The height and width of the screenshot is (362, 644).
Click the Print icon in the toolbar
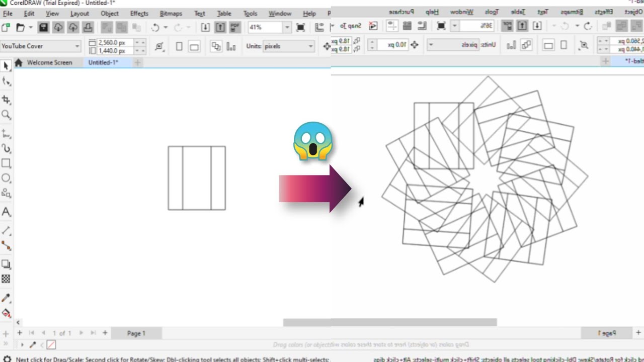(88, 28)
